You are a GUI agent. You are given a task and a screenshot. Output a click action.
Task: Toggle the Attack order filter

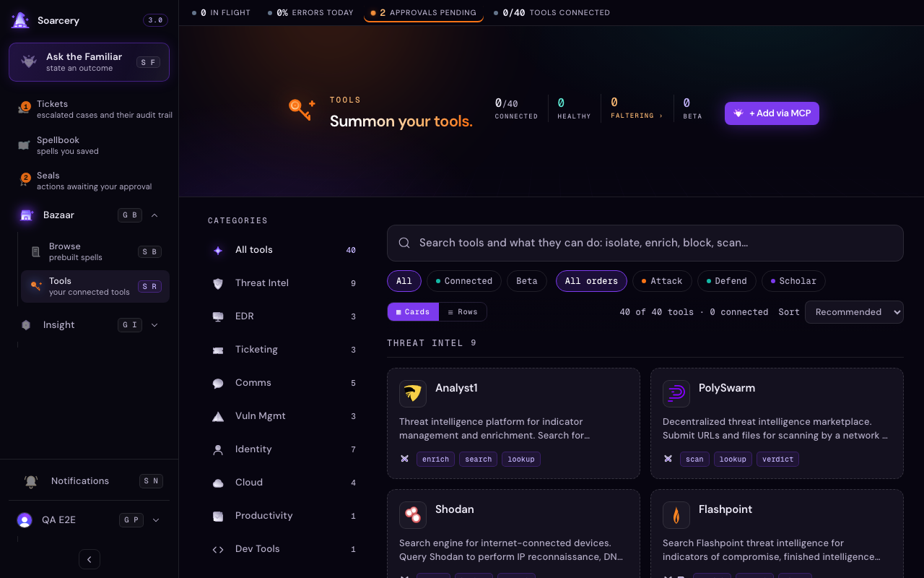tap(662, 281)
